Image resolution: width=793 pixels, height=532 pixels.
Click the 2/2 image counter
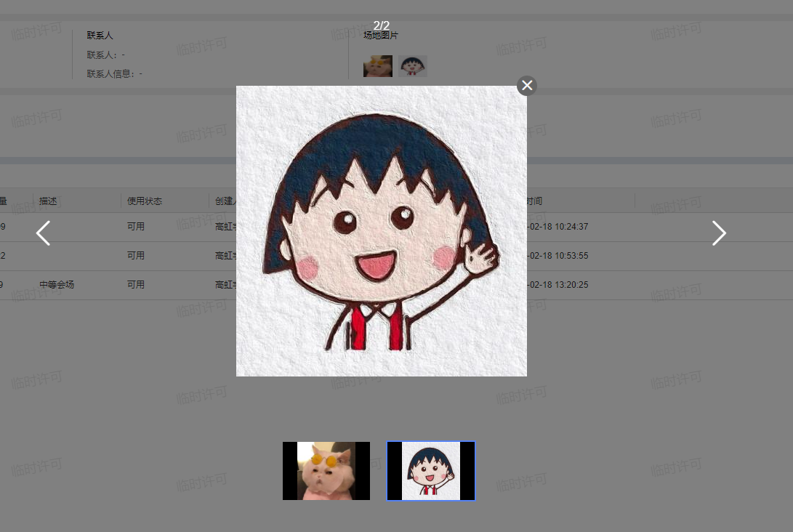381,25
